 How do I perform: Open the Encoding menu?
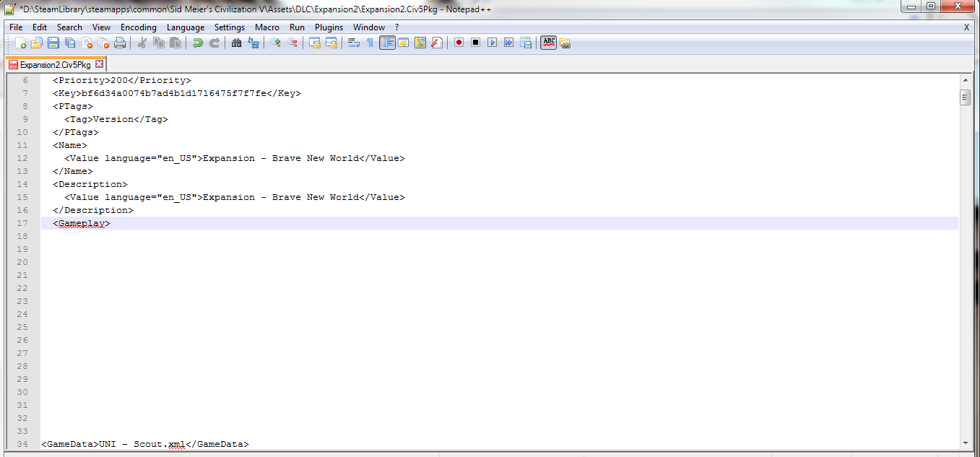pyautogui.click(x=138, y=27)
